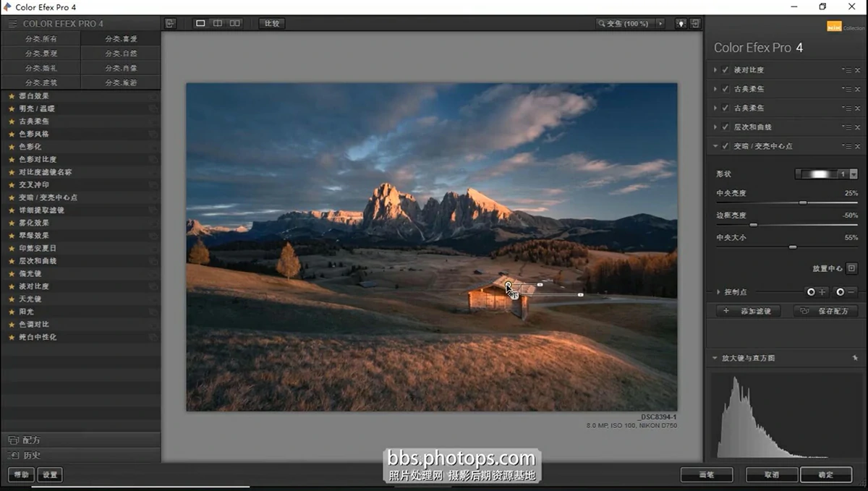Select the 分类.自然 category tab
The height and width of the screenshot is (491, 868).
pyautogui.click(x=121, y=54)
